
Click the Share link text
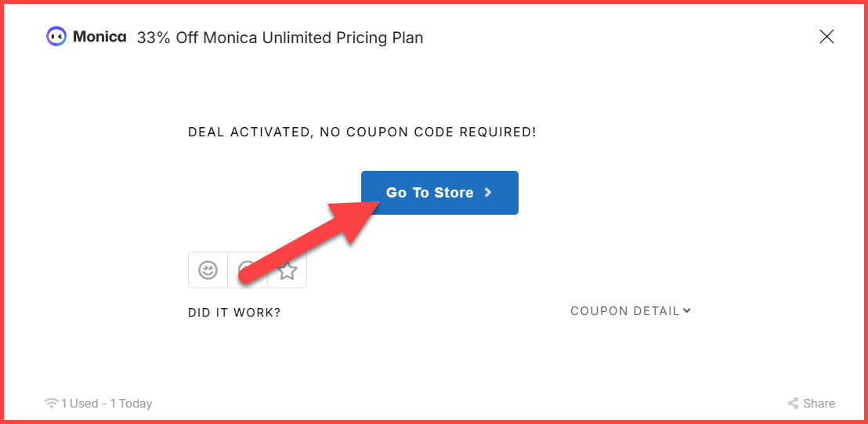819,404
